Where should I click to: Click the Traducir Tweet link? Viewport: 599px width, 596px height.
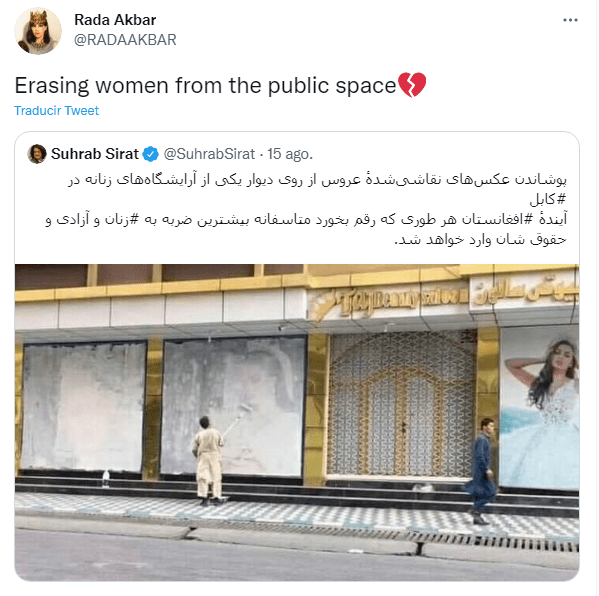click(x=57, y=110)
